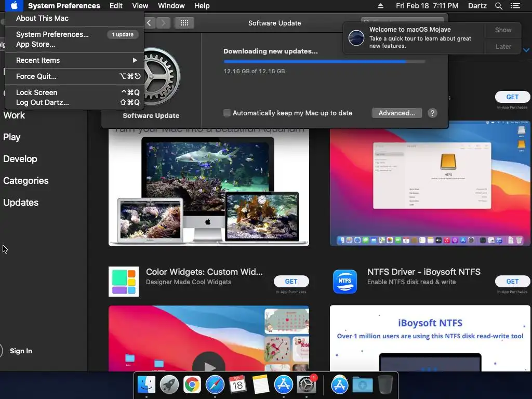Open Finder from the Dock
The height and width of the screenshot is (399, 532).
coord(146,385)
